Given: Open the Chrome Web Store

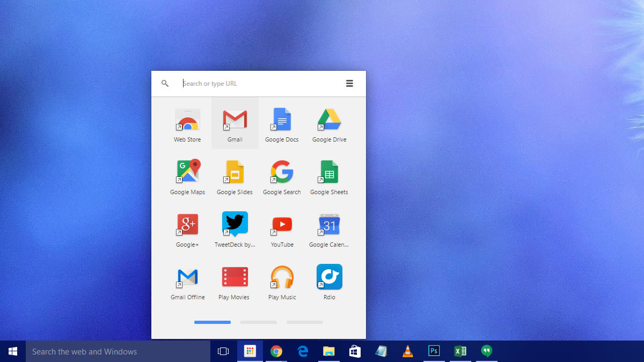Looking at the screenshot, I should tap(187, 119).
